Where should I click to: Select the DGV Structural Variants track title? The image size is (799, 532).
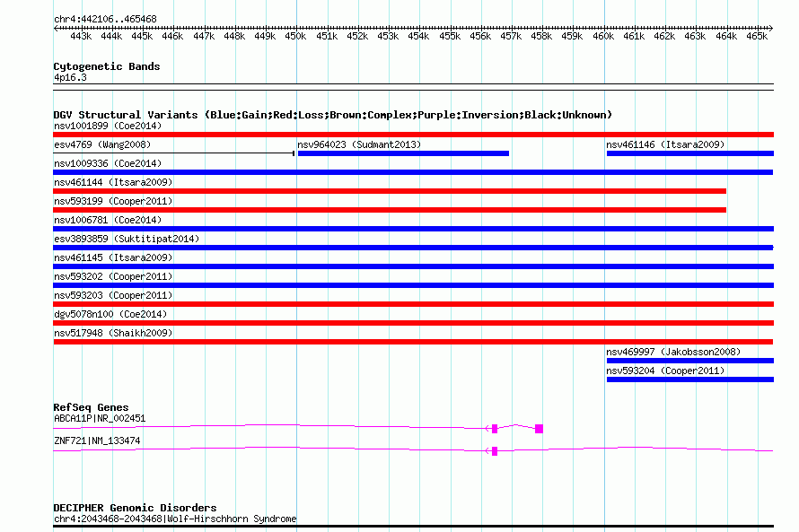(332, 115)
